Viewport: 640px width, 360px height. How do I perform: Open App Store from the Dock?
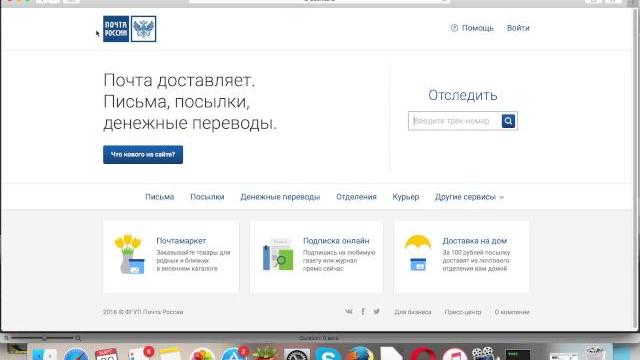(233, 354)
